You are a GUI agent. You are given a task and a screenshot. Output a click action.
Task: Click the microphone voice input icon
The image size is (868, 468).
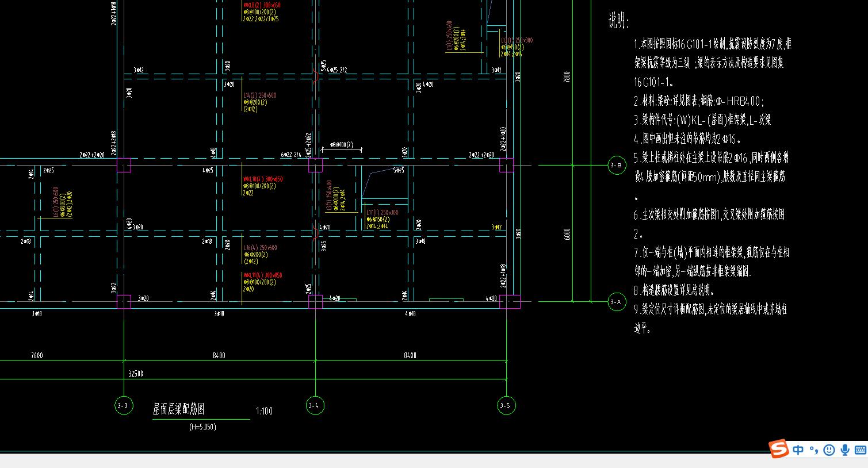coord(844,450)
